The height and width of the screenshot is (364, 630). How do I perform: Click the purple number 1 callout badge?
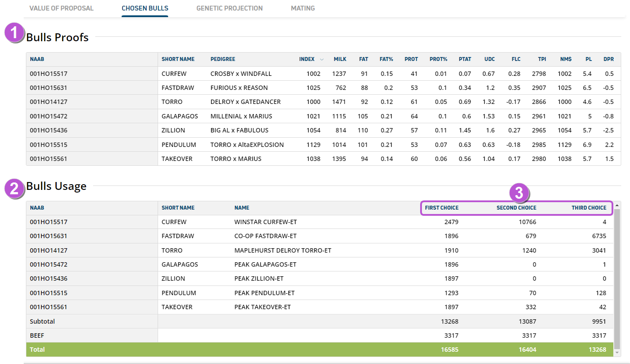click(x=14, y=33)
